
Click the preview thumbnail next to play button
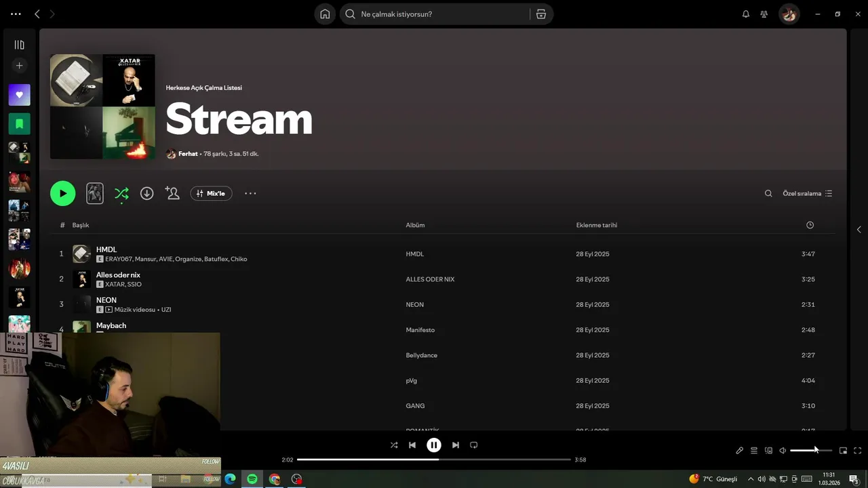click(x=95, y=193)
